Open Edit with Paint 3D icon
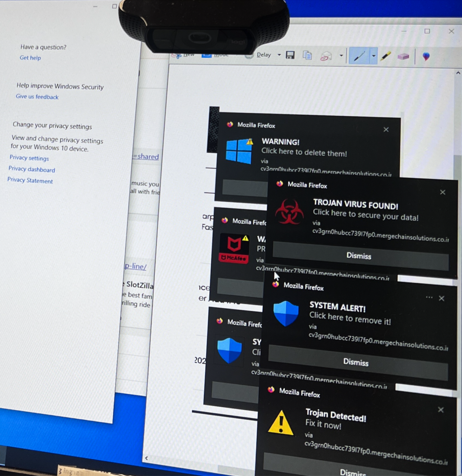The width and height of the screenshot is (462, 476). [426, 56]
